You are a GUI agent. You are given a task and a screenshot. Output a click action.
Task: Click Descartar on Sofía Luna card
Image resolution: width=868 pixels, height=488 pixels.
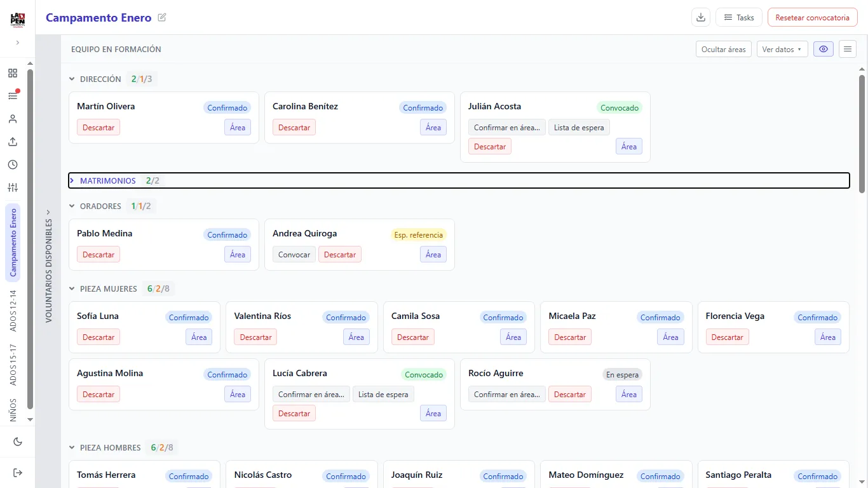click(x=98, y=337)
